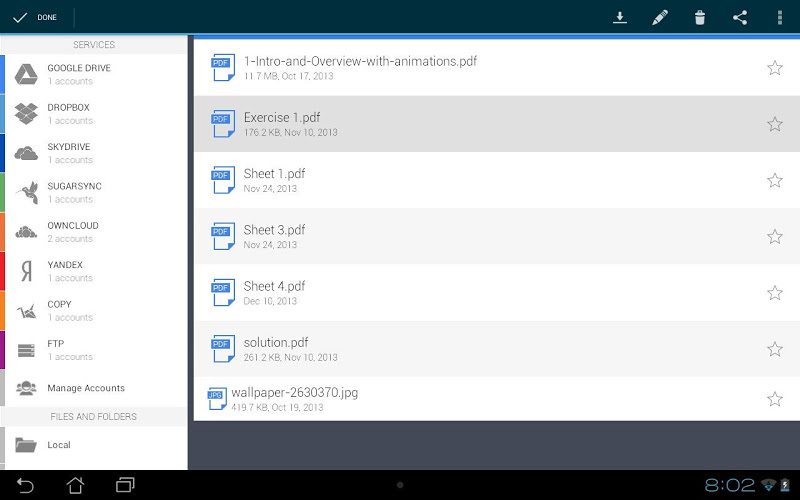
Task: Open Sheet 3.pdf file name
Action: 274,230
